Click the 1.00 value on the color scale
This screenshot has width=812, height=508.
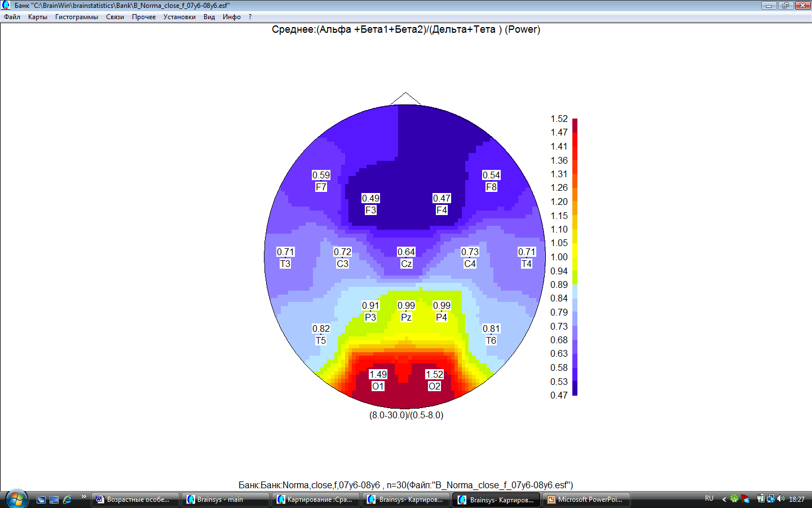(x=559, y=257)
